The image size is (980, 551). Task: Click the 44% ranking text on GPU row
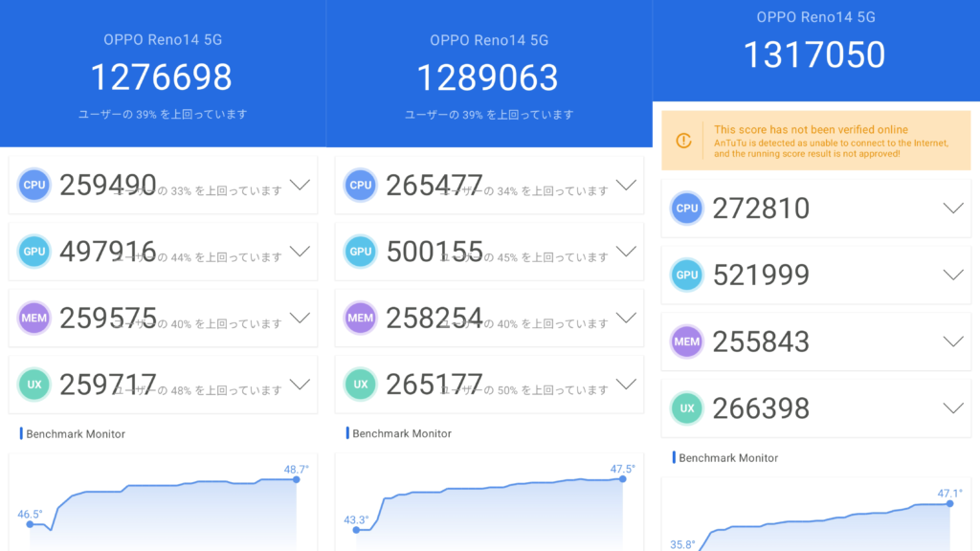(197, 257)
